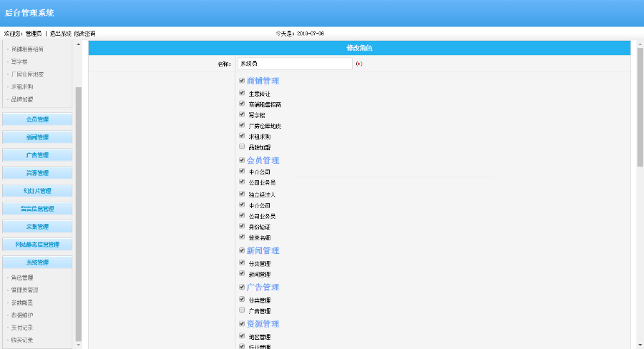The height and width of the screenshot is (349, 644).
Task: Expand the 会员管理 section in the sidebar
Action: 37,119
